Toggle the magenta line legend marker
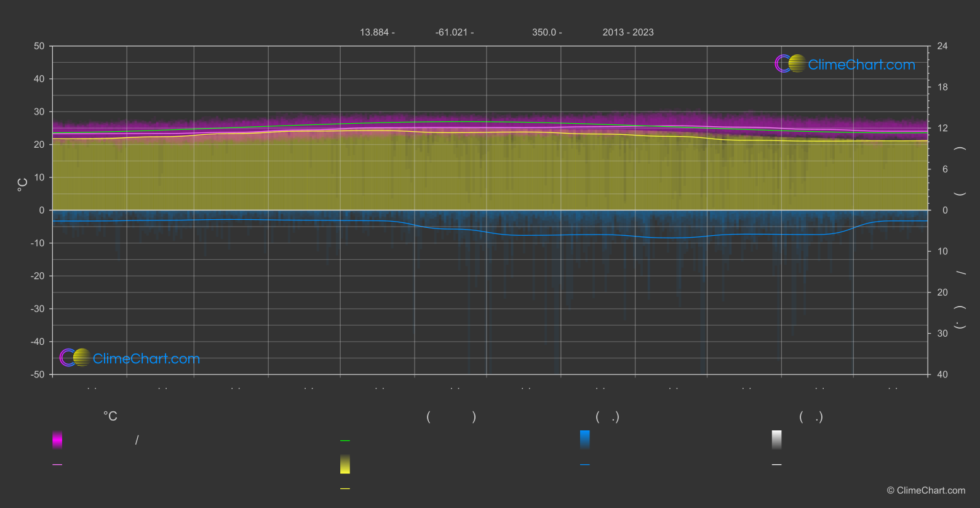 (x=57, y=465)
